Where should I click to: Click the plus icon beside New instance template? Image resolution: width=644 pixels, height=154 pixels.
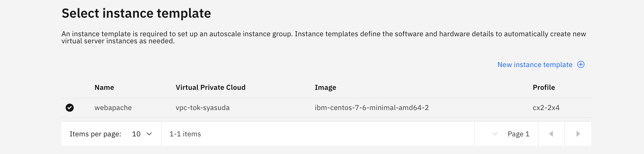click(581, 64)
